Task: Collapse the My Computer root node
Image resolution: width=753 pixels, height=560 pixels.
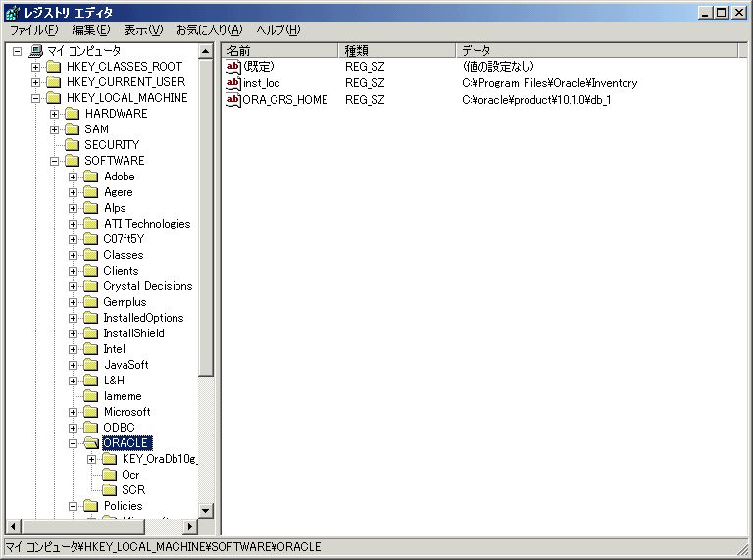Action: [18, 51]
